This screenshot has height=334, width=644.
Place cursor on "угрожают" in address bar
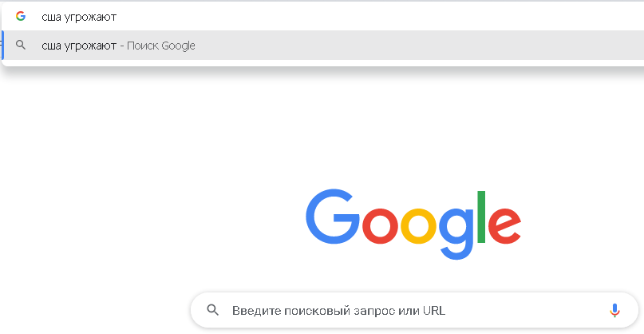pos(91,18)
